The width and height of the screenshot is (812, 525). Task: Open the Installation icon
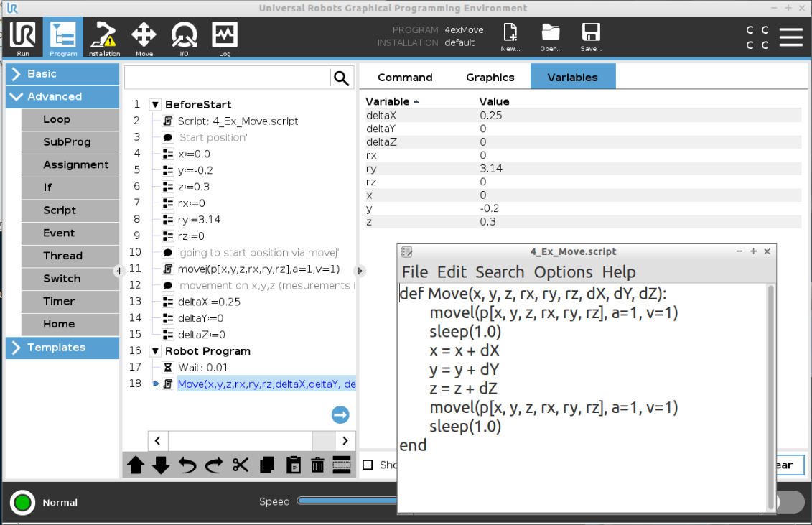click(103, 38)
